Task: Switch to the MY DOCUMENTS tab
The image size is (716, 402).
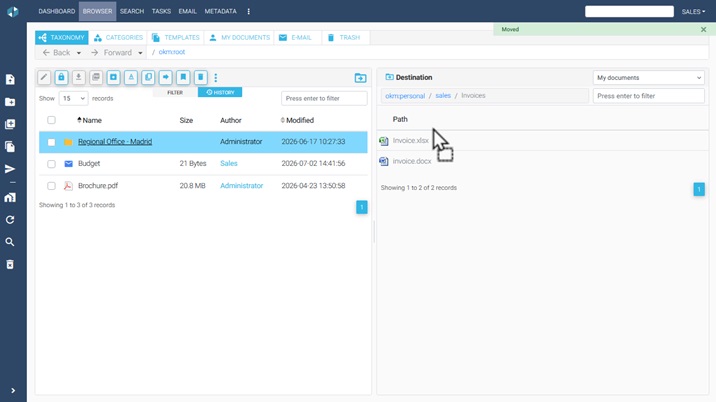Action: [x=239, y=37]
